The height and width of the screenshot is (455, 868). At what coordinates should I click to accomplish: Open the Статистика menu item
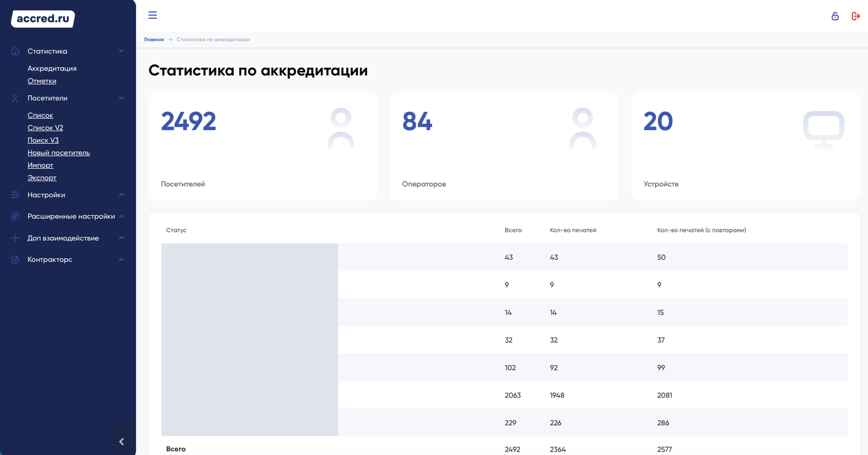click(x=47, y=51)
